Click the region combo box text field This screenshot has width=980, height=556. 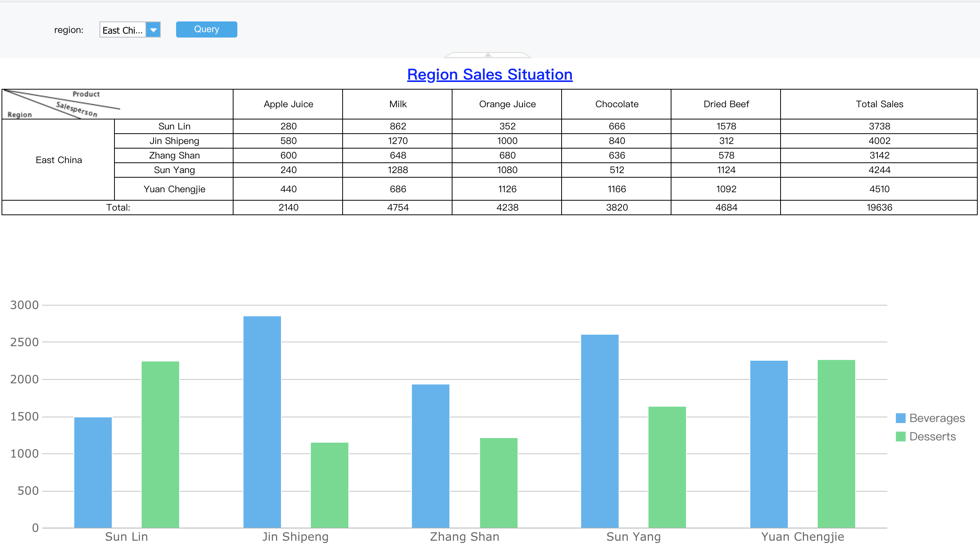click(122, 29)
